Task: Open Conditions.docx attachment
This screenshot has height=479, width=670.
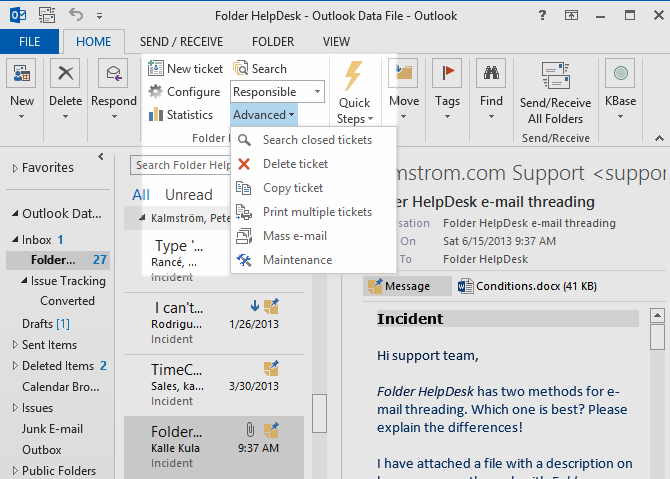Action: pos(527,286)
